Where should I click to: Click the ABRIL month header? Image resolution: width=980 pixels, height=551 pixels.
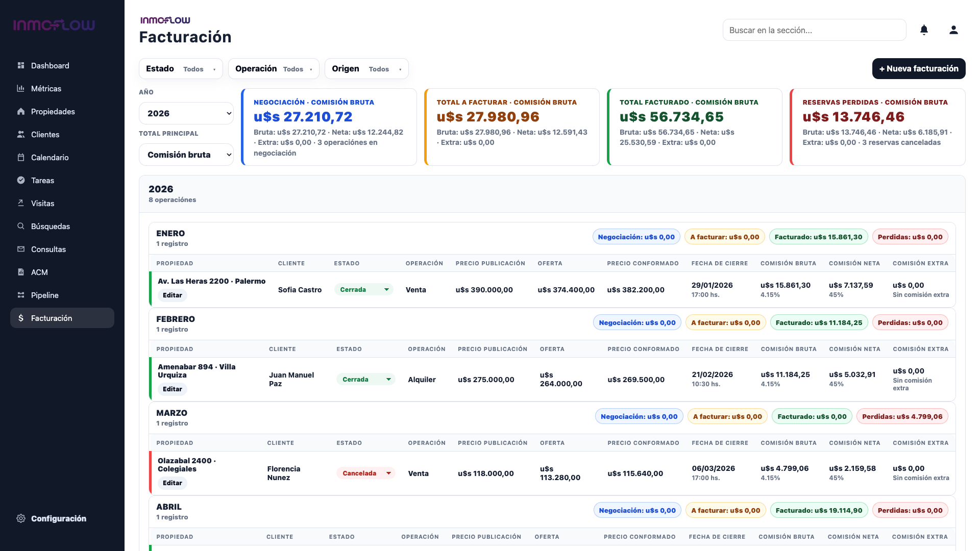(x=169, y=507)
